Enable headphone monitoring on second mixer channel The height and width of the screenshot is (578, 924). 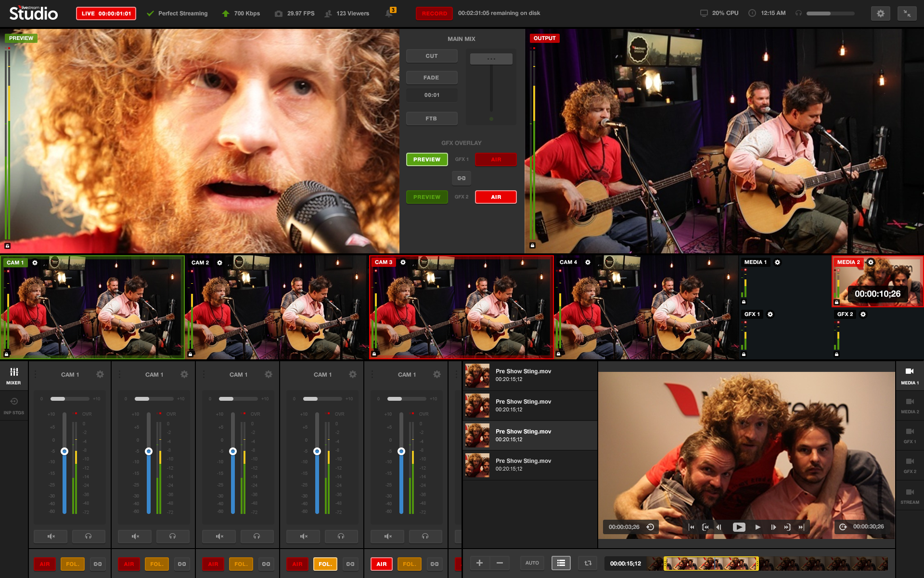click(173, 536)
